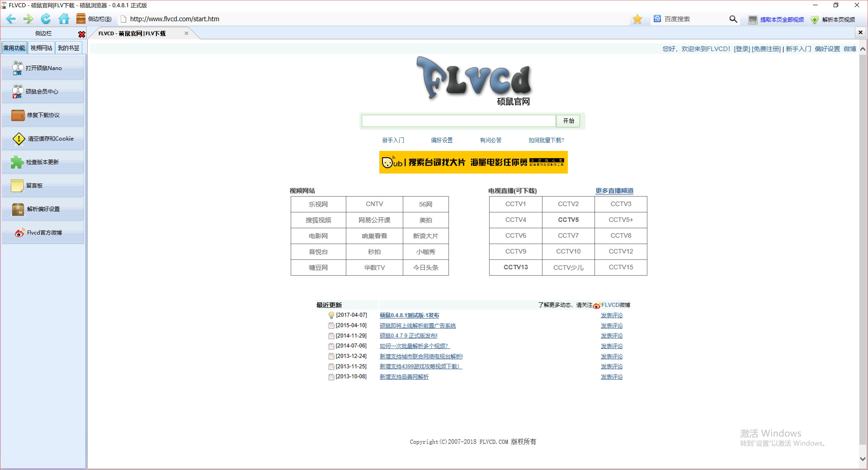The image size is (868, 470).
Task: Click the blue back navigation arrow
Action: (x=10, y=19)
